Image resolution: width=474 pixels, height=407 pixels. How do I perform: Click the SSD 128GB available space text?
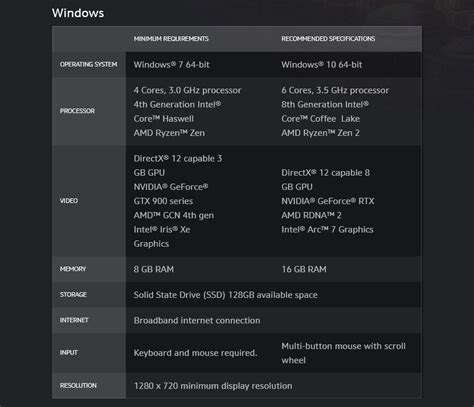[225, 295]
